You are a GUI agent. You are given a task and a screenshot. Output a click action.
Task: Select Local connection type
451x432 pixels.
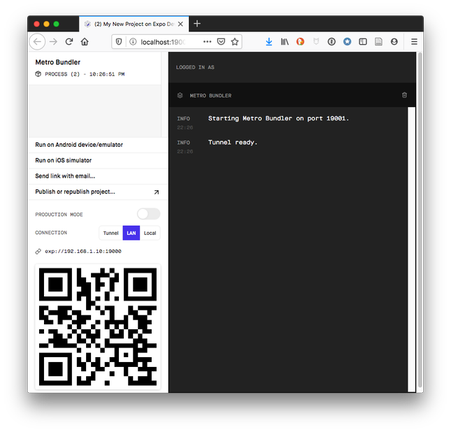point(150,233)
